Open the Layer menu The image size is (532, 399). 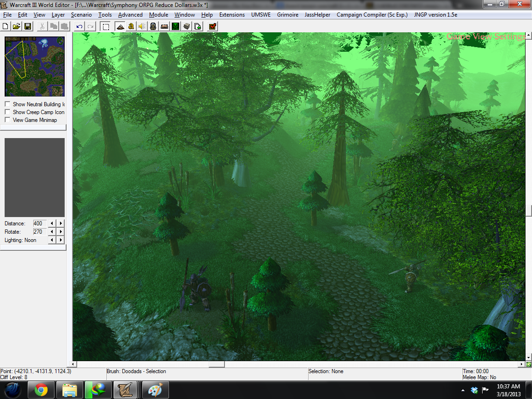(x=58, y=15)
